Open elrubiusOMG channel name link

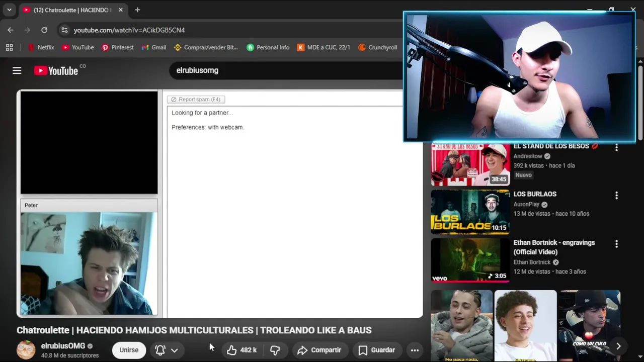point(63,346)
